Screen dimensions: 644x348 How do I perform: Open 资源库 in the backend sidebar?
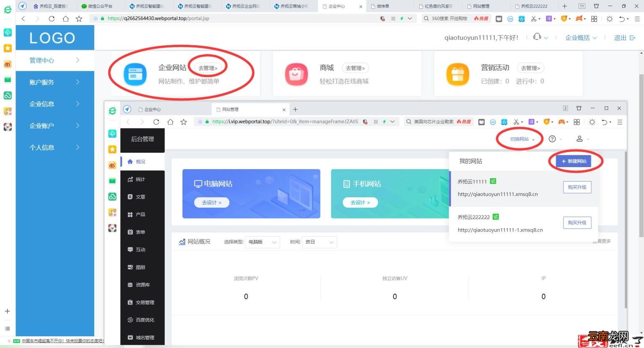click(x=143, y=285)
